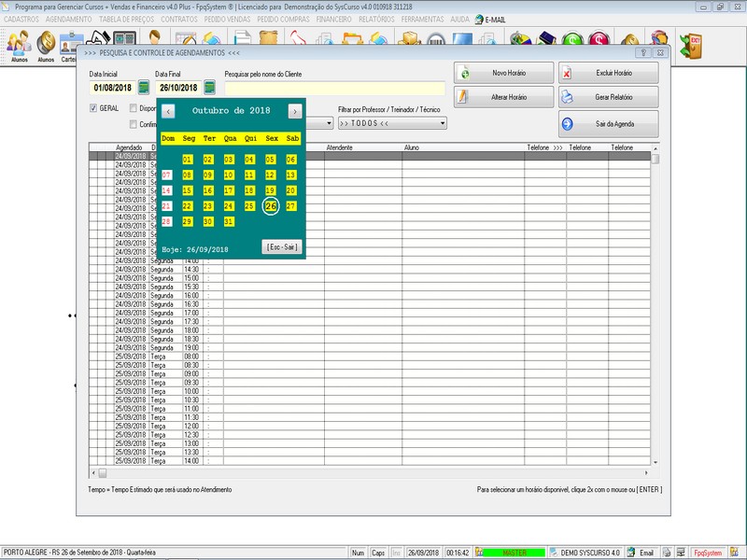Select day 15 in the calendar
Image resolution: width=747 pixels, height=560 pixels.
tap(188, 190)
